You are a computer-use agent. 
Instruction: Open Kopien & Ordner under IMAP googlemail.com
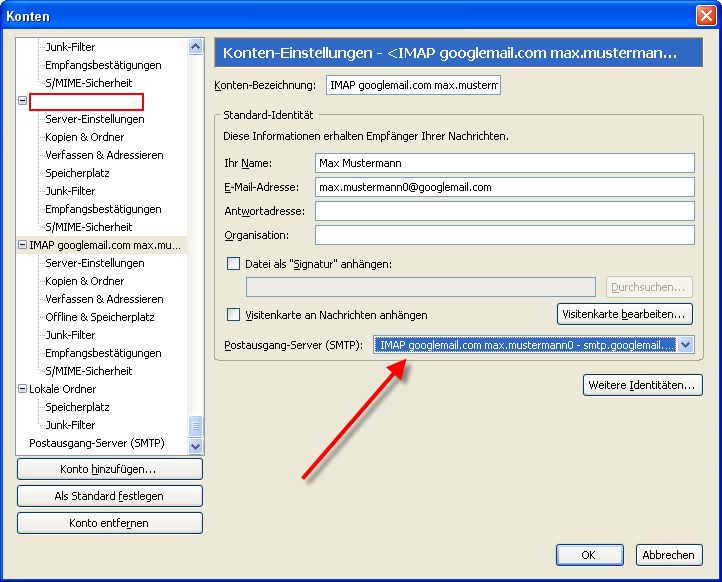[85, 281]
